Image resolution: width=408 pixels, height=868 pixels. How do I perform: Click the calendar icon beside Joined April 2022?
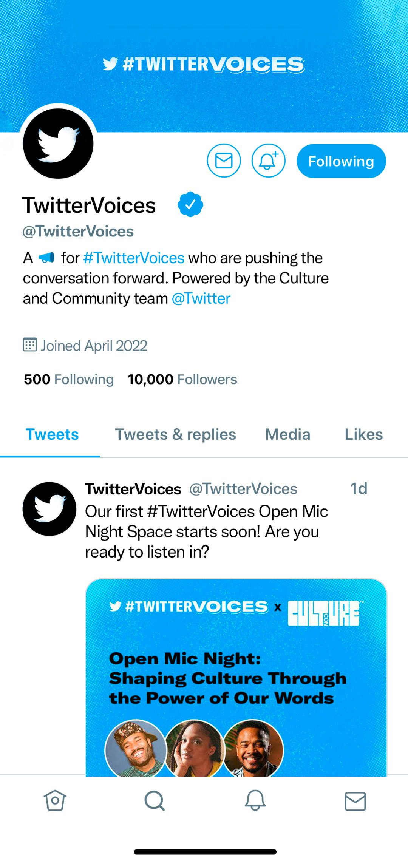point(30,345)
